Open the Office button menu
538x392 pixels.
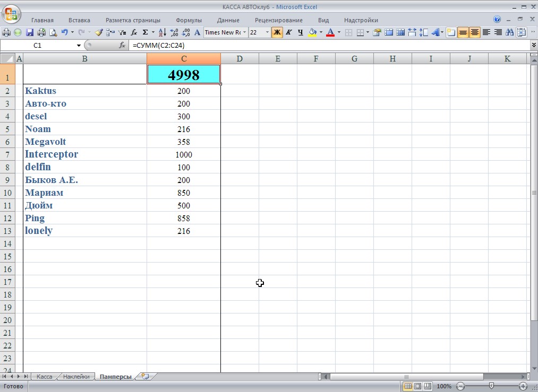[11, 13]
